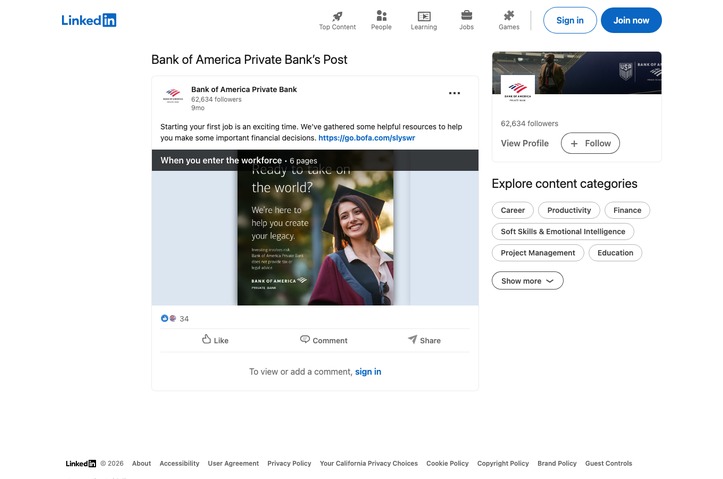
Task: Open the Cookie Policy footer link
Action: [447, 463]
